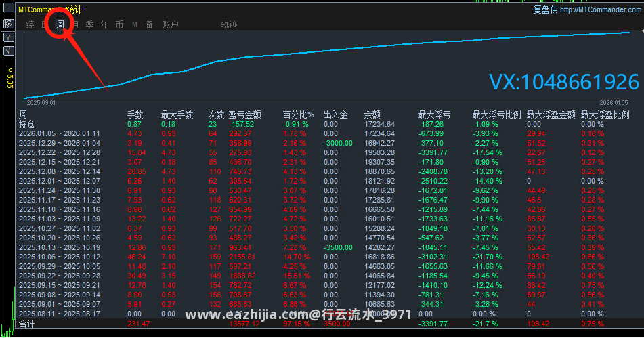Select row 2025.12.15 ~ 2025.12.21
Screen dimensions: 644x338
(x=59, y=162)
